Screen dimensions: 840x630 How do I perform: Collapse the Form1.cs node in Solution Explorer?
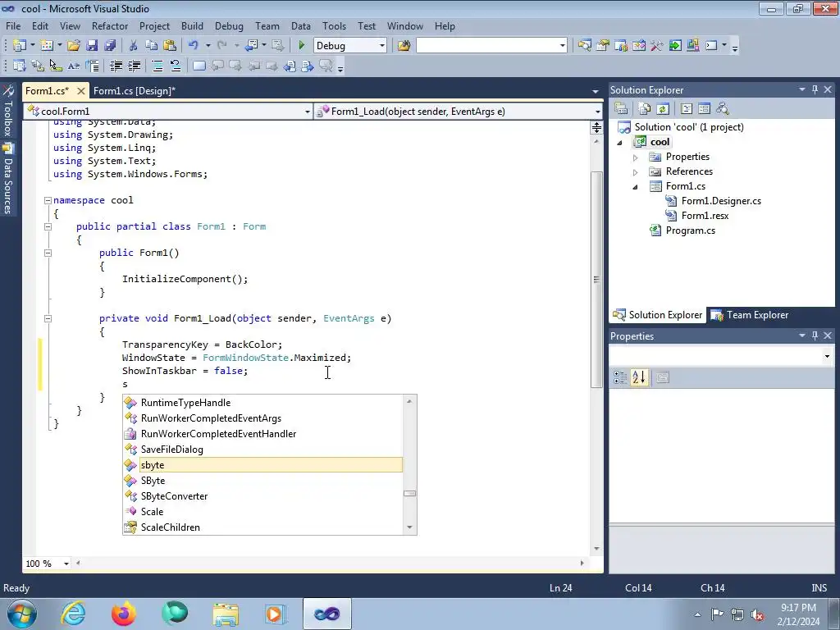click(636, 186)
